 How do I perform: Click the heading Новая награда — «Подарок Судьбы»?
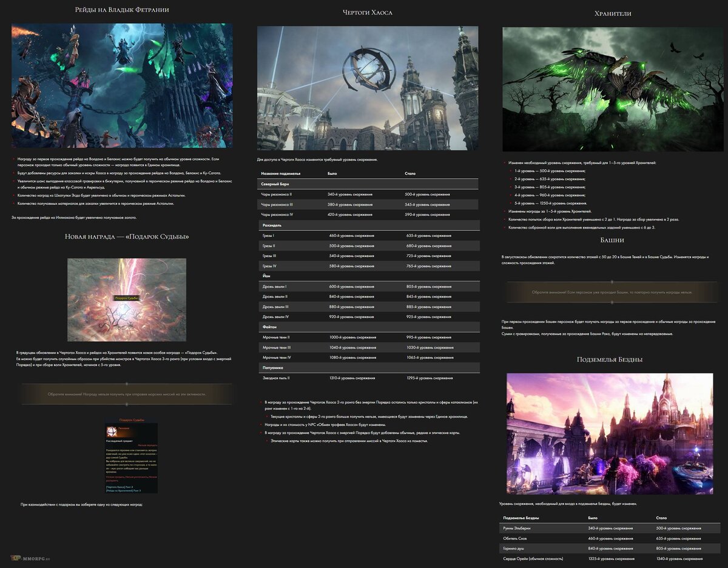[x=127, y=236]
